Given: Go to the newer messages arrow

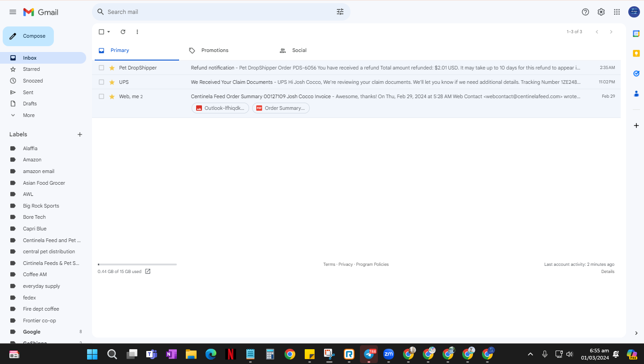Looking at the screenshot, I should [596, 32].
